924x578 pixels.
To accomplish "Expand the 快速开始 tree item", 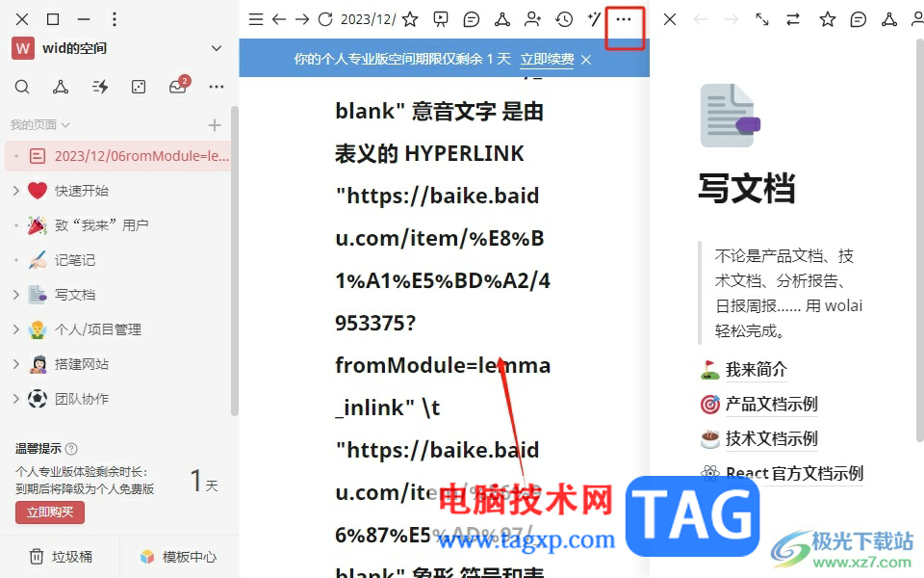I will point(16,191).
